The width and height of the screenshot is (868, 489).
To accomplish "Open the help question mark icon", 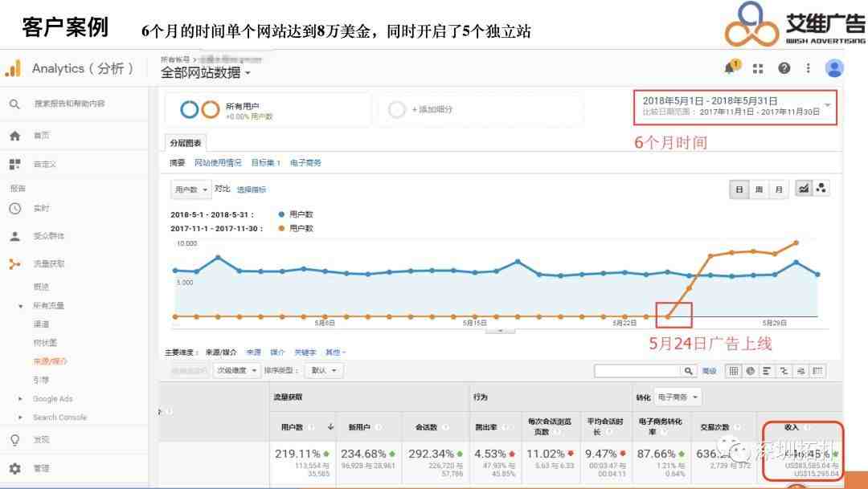I will 784,68.
